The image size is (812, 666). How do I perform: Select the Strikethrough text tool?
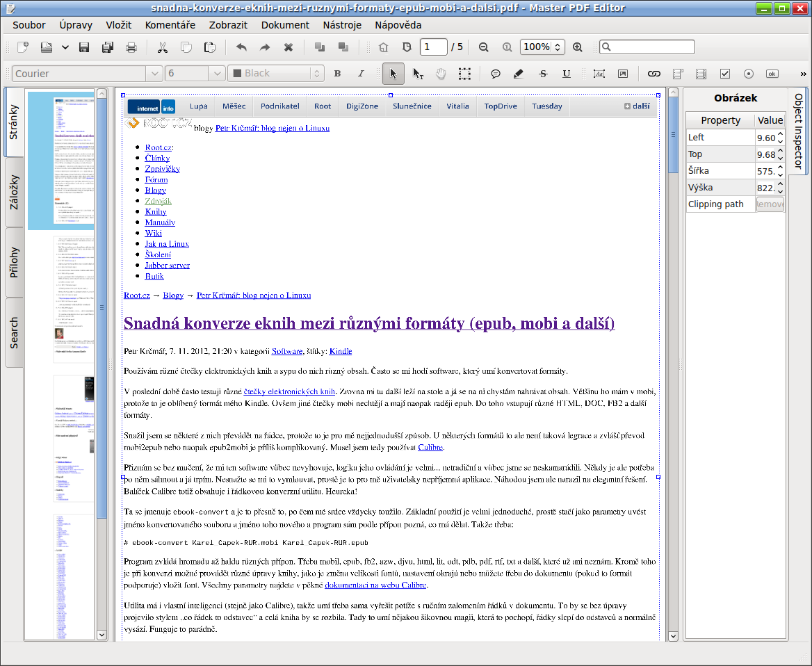(x=543, y=74)
